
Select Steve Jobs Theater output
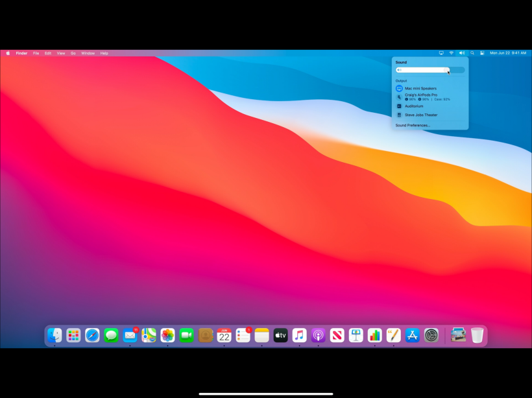click(x=421, y=115)
